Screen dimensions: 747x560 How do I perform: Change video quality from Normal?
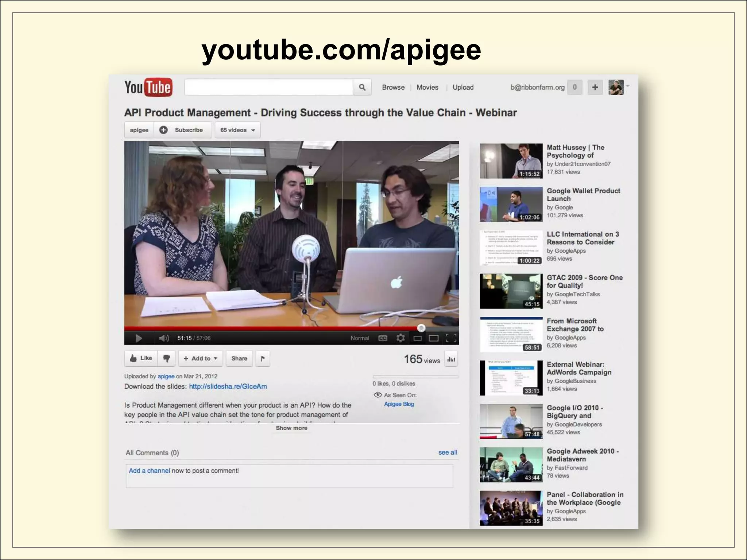point(360,338)
